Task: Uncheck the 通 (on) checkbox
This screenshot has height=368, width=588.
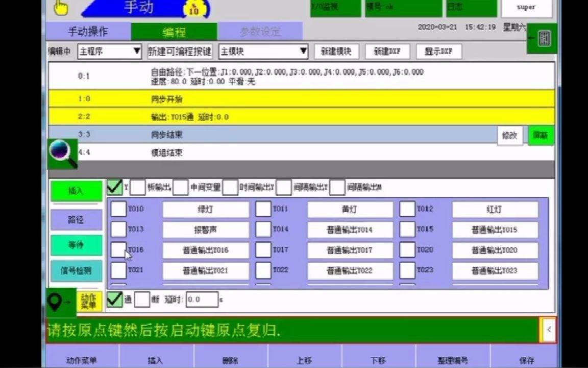Action: click(115, 300)
